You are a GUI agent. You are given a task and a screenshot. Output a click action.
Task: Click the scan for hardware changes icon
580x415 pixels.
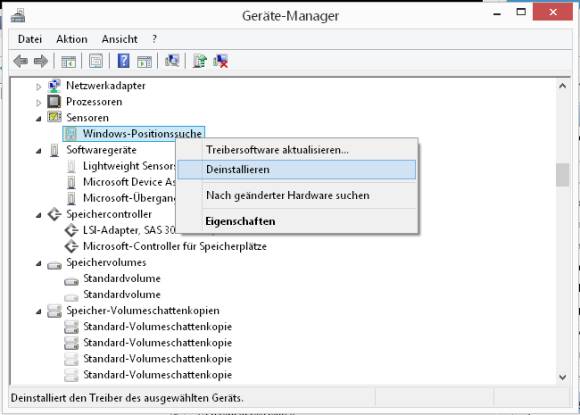tap(172, 61)
